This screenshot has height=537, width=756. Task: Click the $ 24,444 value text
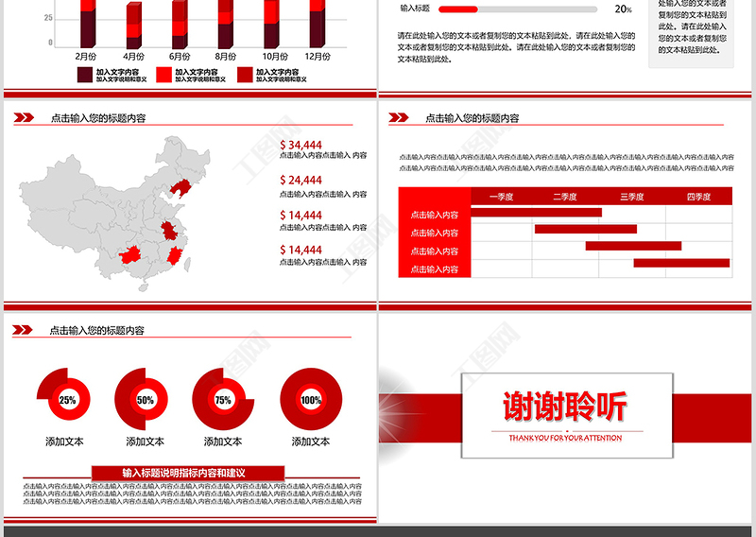point(301,181)
